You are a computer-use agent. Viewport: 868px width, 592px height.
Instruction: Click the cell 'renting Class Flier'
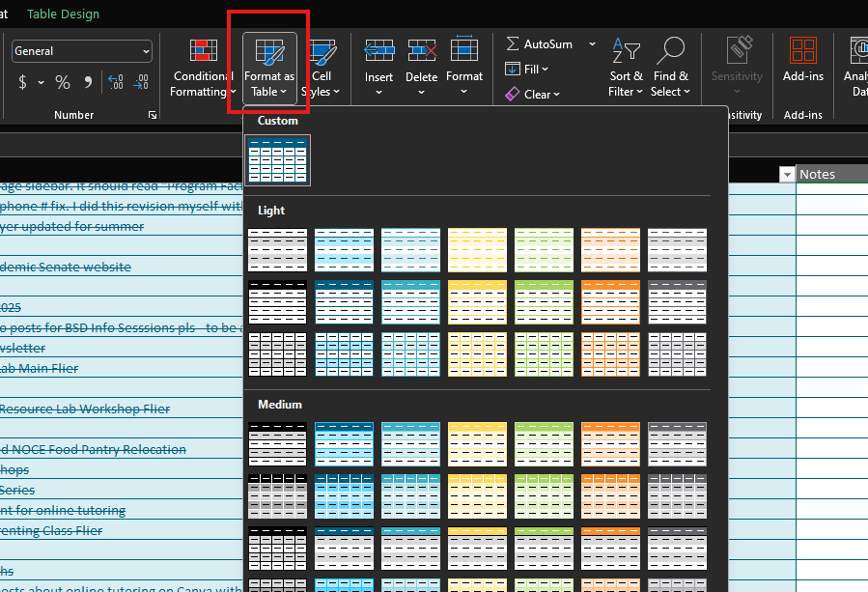tap(51, 530)
